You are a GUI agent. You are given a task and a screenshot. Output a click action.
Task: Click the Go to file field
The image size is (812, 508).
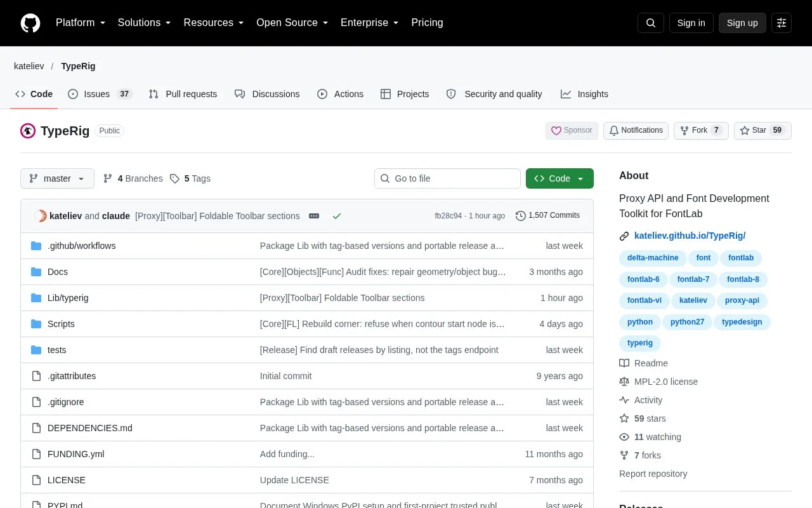coord(447,178)
